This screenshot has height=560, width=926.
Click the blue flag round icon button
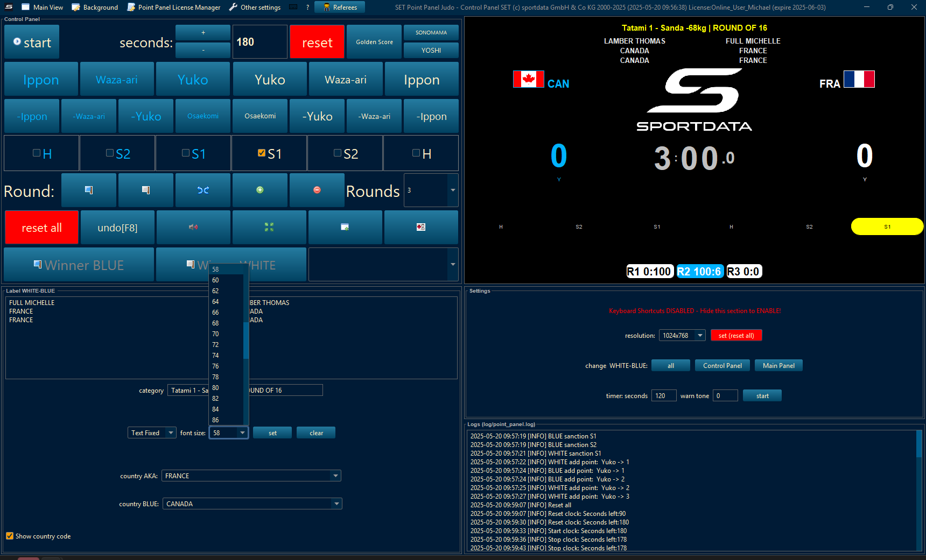(89, 190)
